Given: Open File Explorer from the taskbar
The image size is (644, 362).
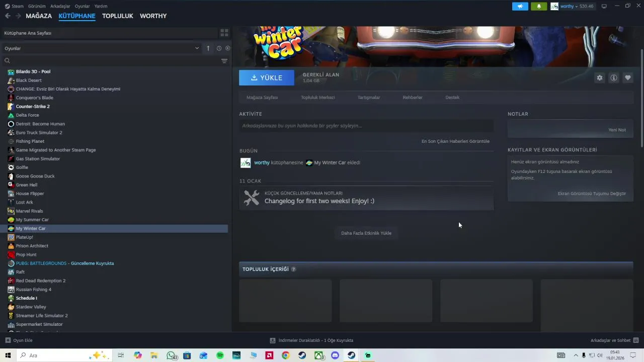Looking at the screenshot, I should point(154,355).
